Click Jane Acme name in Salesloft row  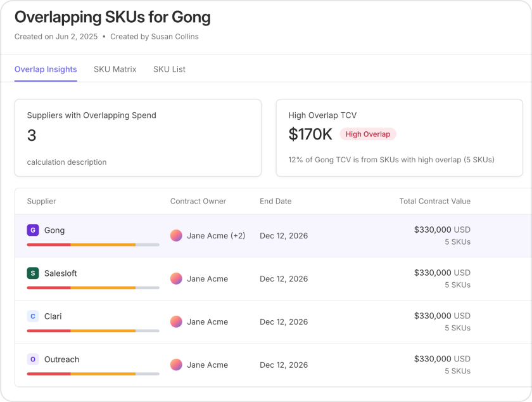[x=208, y=278]
